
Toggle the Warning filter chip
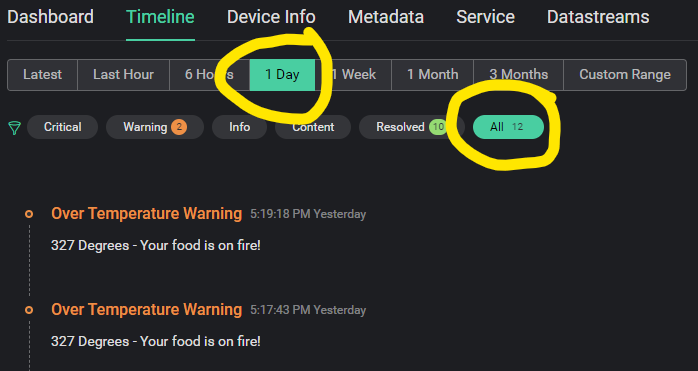click(x=155, y=127)
